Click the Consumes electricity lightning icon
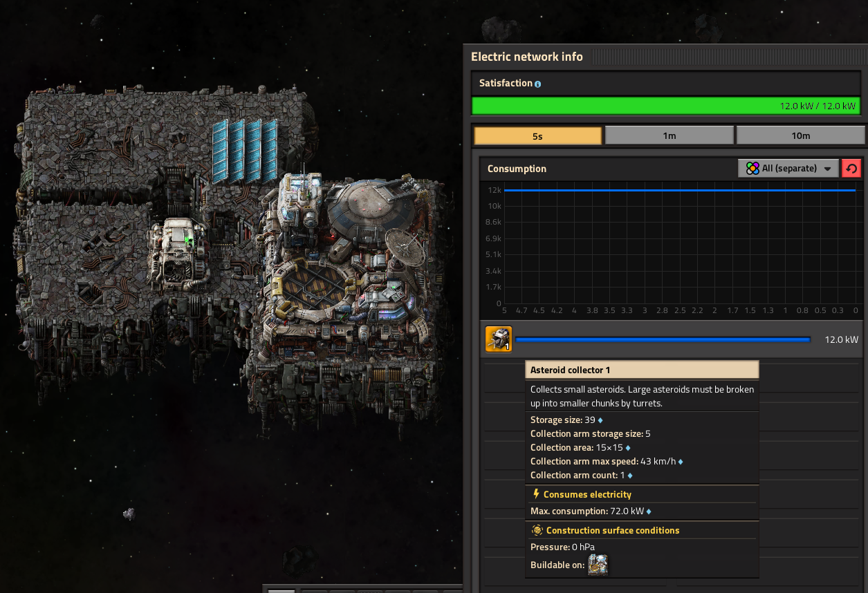Viewport: 868px width, 593px height. [x=536, y=494]
